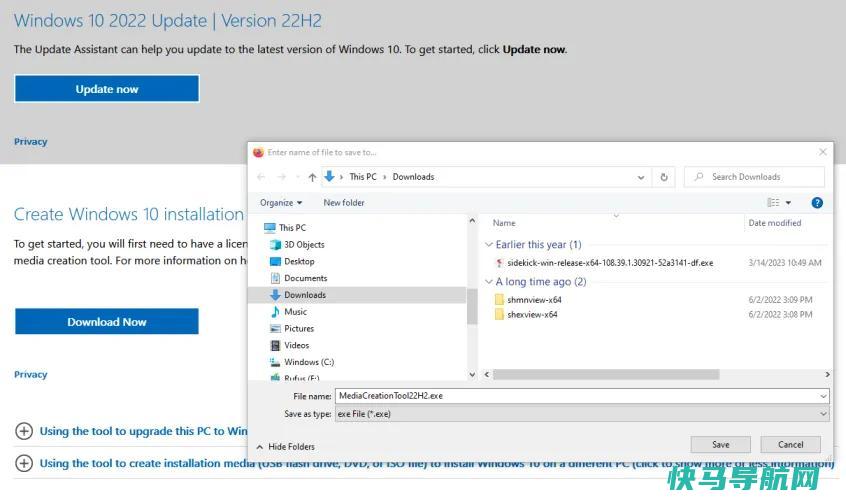Select 'This PC' in the address breadcrumb

pos(363,177)
